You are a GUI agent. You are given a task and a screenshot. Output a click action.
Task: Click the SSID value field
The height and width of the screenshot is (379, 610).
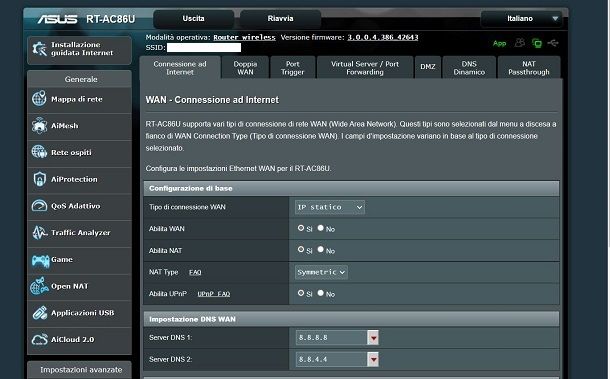204,47
